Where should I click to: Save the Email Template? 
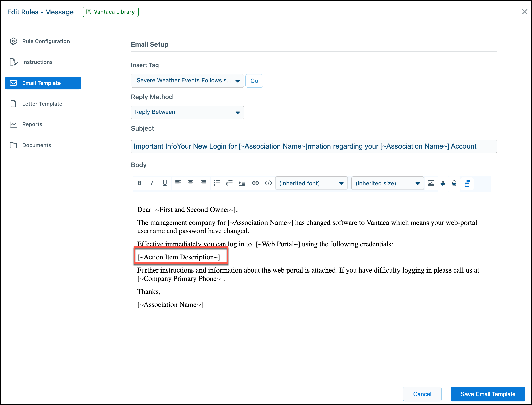[488, 394]
